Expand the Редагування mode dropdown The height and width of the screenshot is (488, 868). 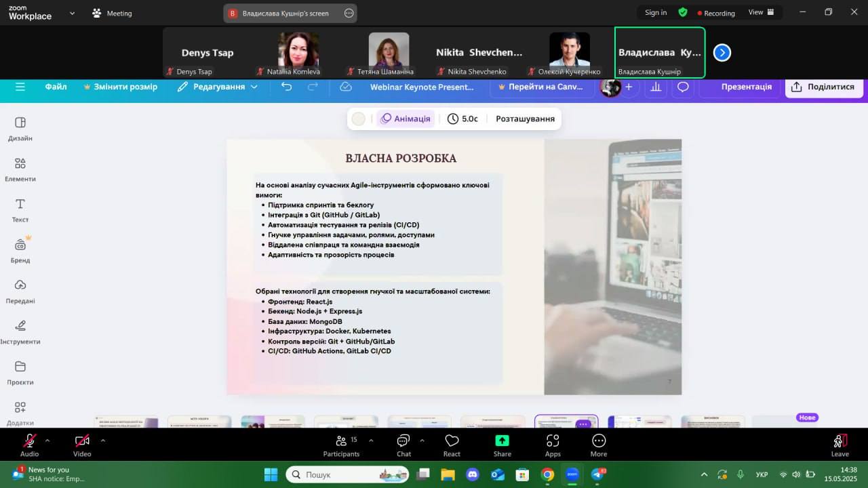point(254,87)
